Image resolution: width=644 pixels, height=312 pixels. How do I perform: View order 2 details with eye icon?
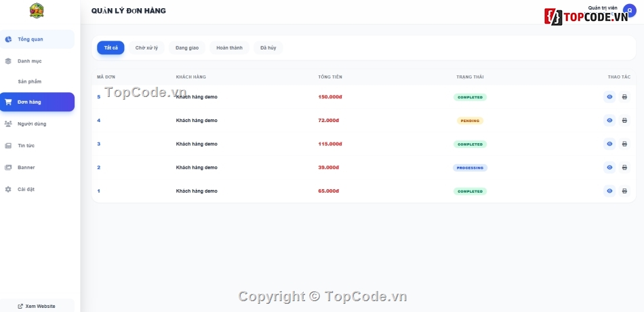[609, 168]
